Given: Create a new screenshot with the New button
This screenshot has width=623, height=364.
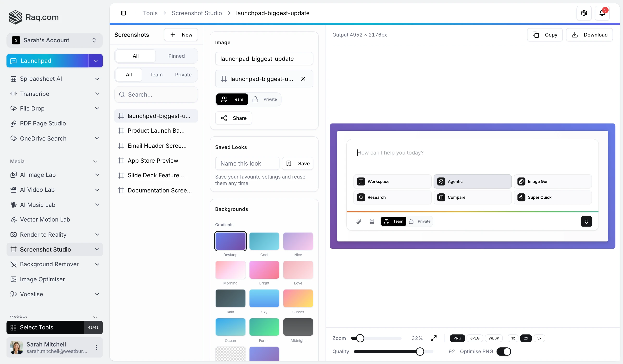Looking at the screenshot, I should click(181, 35).
